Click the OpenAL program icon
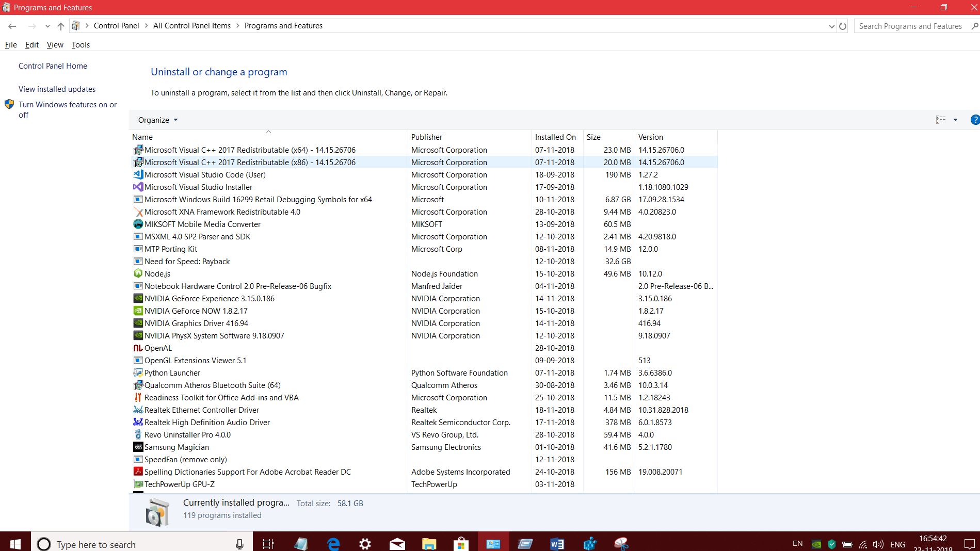The width and height of the screenshot is (980, 551). [x=138, y=348]
